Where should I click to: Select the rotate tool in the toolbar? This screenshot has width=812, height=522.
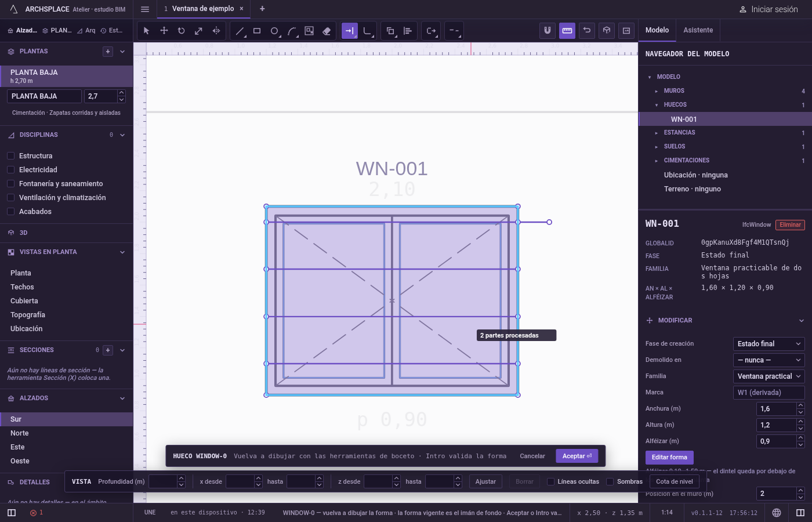click(x=181, y=31)
